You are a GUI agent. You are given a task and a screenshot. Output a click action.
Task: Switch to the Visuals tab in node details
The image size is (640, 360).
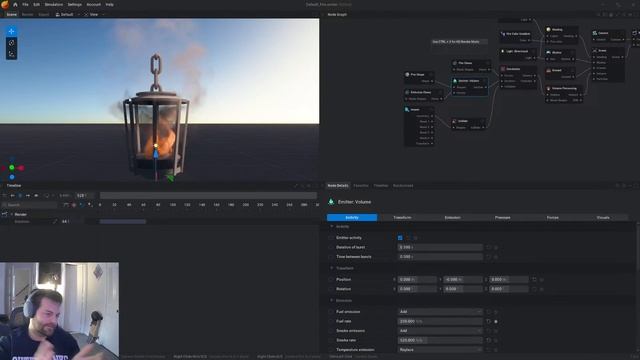[603, 218]
